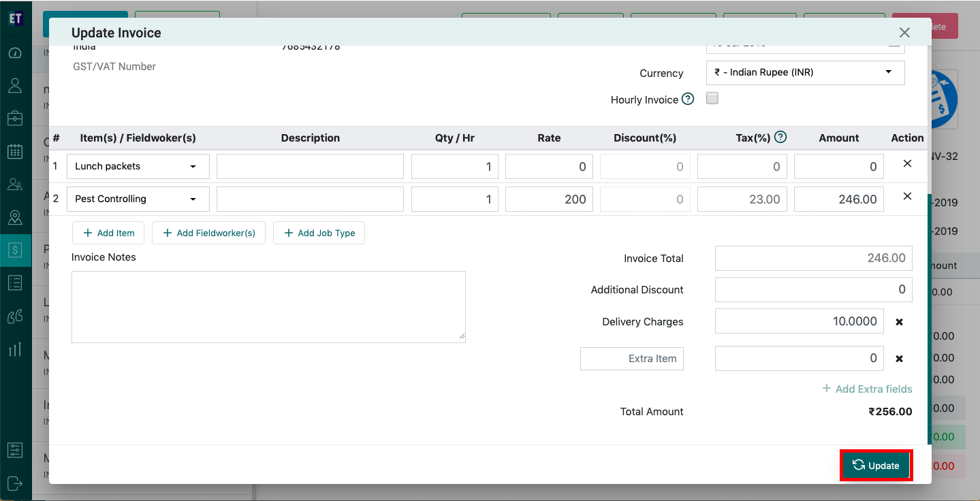Select the dollar invoice icon in sidebar
The image size is (980, 501).
click(x=15, y=250)
